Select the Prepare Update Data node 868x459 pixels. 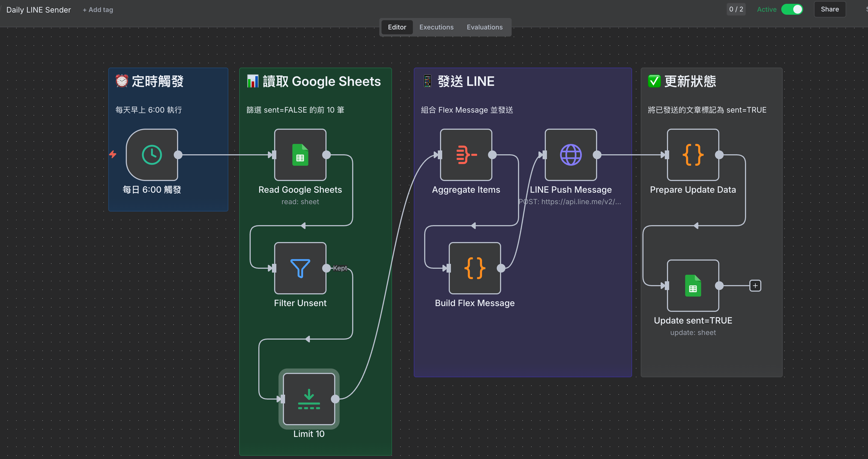[x=693, y=155]
